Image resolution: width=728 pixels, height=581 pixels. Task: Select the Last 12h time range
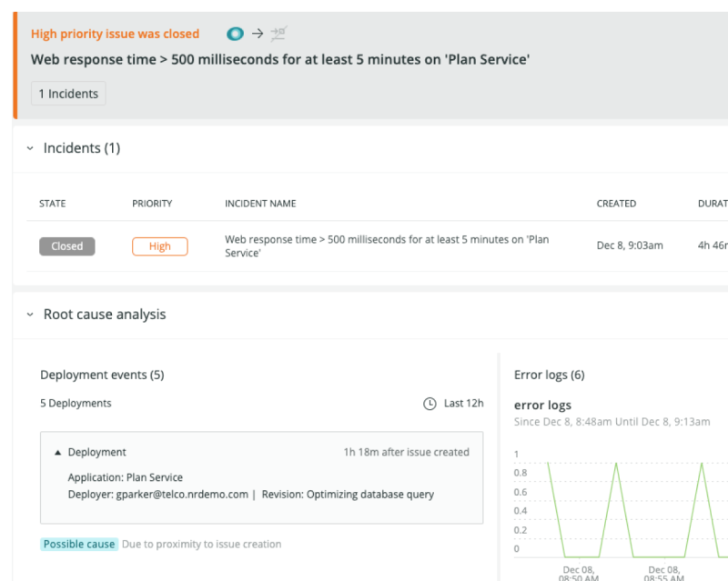pos(463,404)
